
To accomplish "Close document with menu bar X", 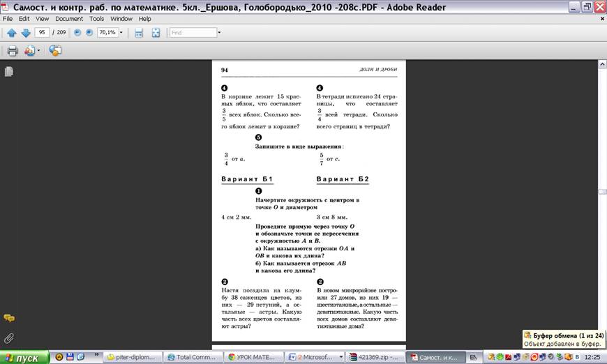I will click(x=602, y=19).
